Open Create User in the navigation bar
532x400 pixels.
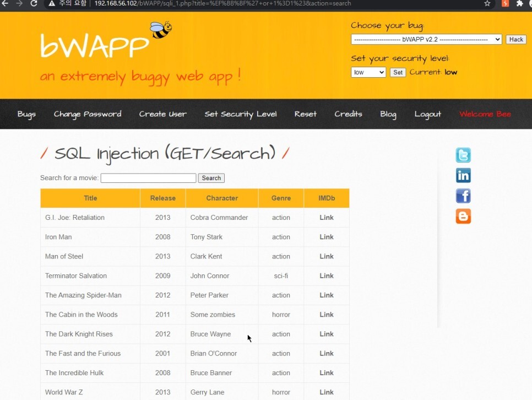pos(163,114)
